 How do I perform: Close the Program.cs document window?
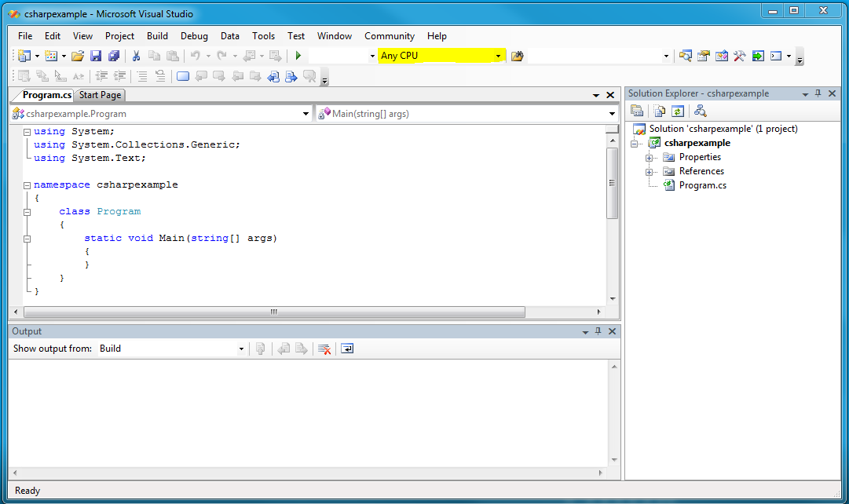click(610, 95)
